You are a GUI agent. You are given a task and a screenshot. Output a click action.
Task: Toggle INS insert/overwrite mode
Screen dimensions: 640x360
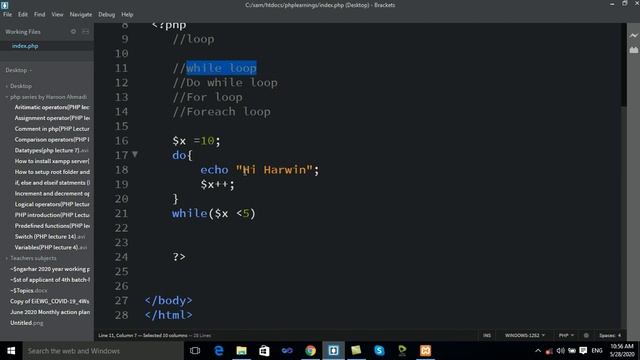(x=487, y=336)
